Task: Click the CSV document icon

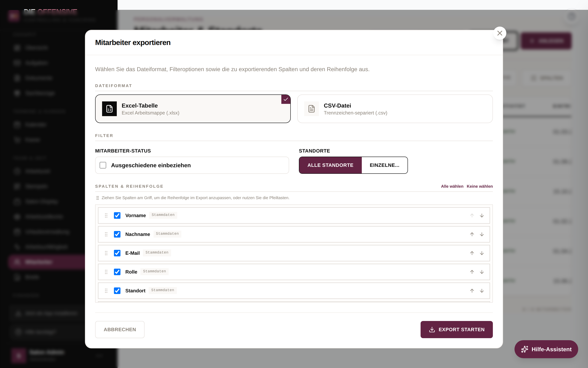Action: (x=312, y=109)
